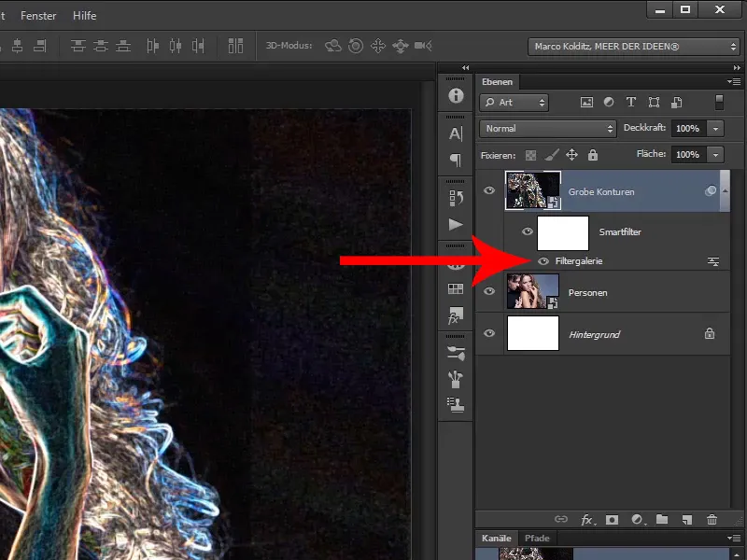Viewport: 747px width, 560px height.
Task: Switch to the Kanäle tab
Action: (496, 539)
